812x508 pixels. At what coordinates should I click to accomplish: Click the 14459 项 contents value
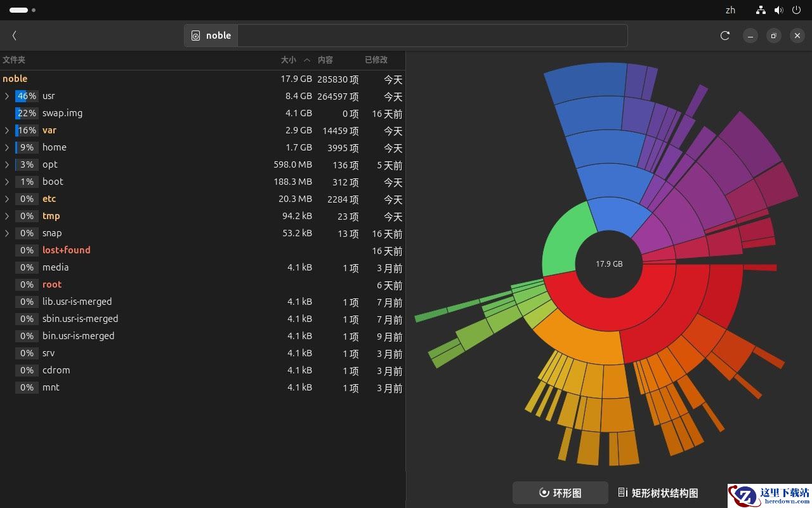point(341,131)
